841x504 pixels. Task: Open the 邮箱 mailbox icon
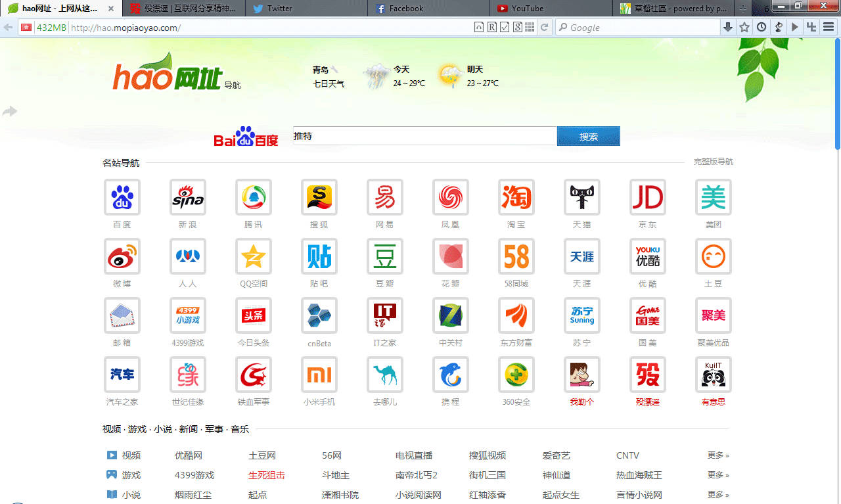pos(122,315)
